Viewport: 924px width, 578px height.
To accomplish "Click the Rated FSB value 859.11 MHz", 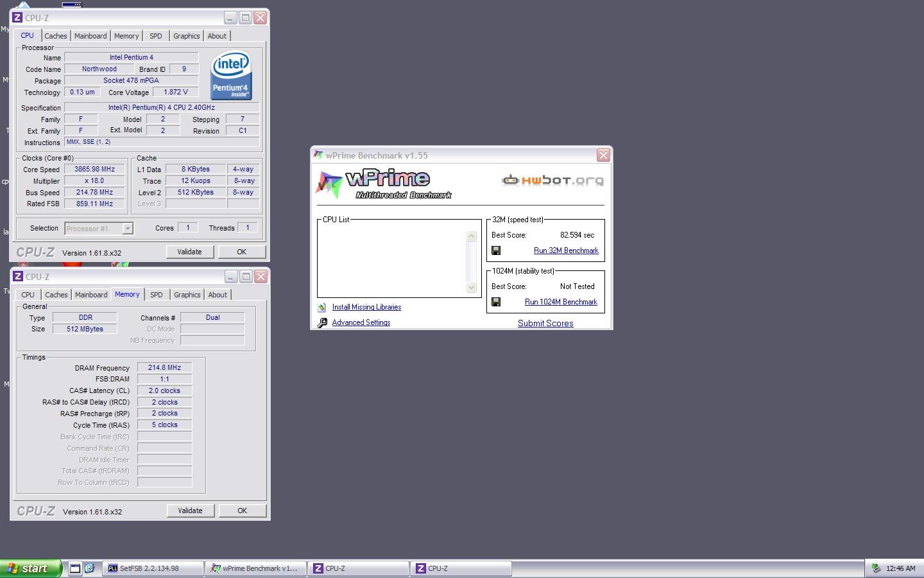I will (x=94, y=204).
